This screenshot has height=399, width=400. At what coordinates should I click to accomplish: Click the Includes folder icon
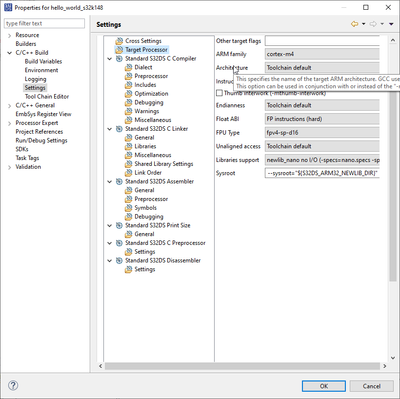tap(128, 85)
